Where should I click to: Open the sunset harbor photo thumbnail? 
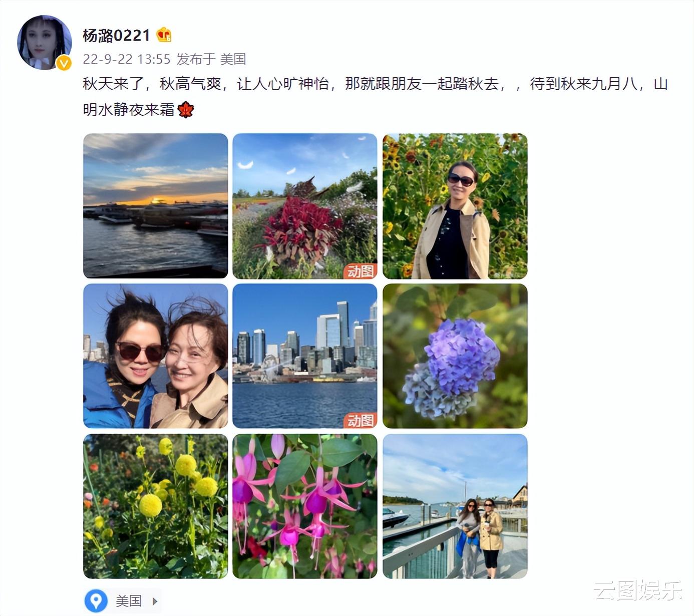click(156, 206)
